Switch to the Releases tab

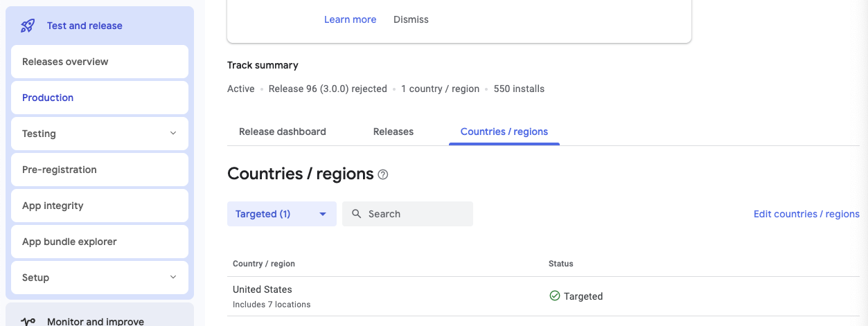point(393,132)
